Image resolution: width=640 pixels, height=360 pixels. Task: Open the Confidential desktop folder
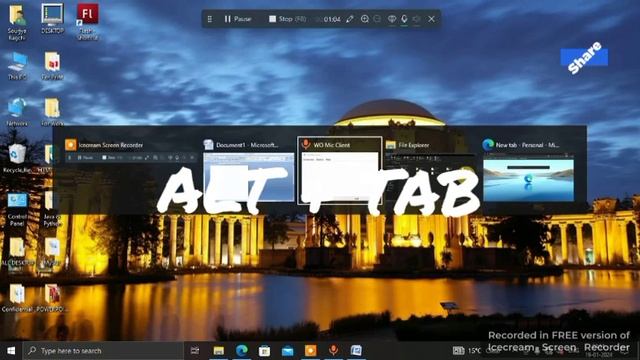point(17,298)
